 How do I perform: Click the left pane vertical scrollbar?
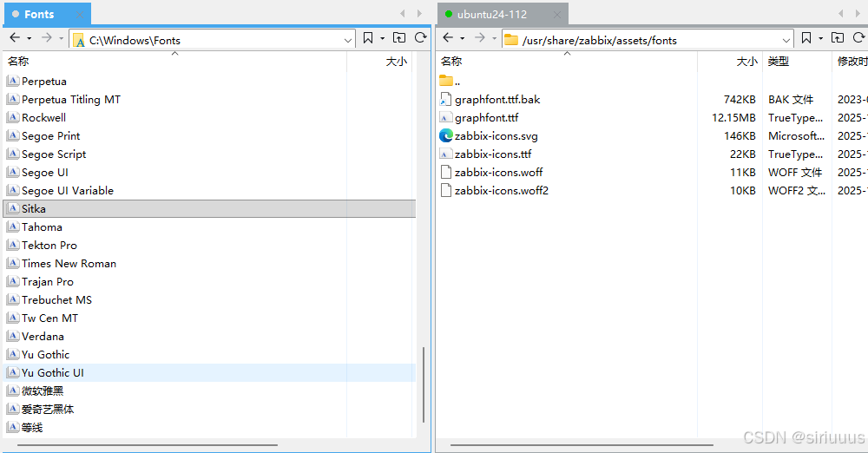[424, 385]
